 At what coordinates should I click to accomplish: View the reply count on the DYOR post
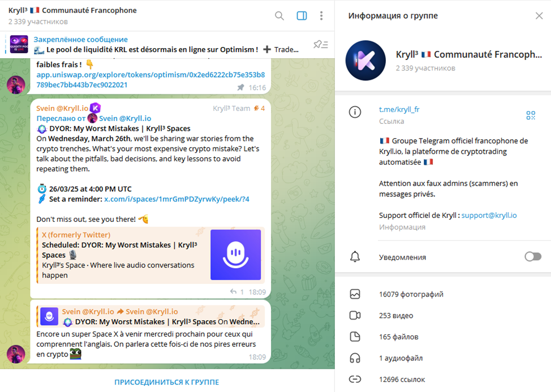pyautogui.click(x=237, y=292)
